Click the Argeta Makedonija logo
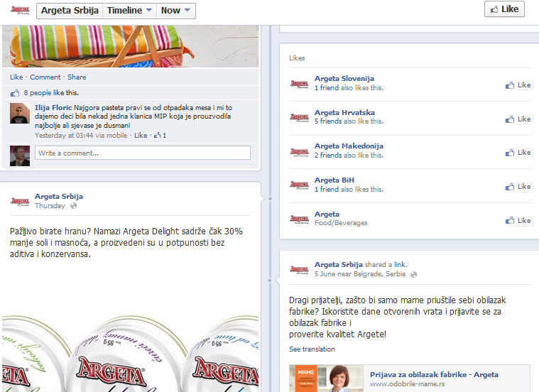 (299, 151)
